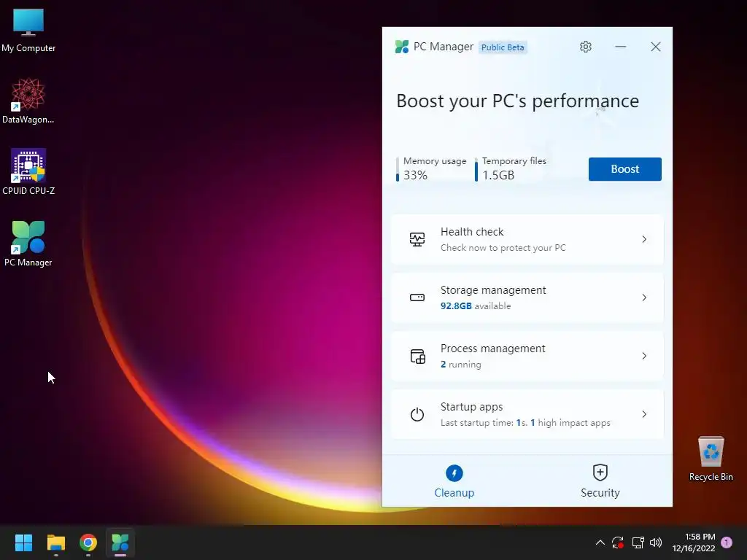Click the Memory usage 33% indicator
Image resolution: width=747 pixels, height=560 pixels.
point(431,168)
